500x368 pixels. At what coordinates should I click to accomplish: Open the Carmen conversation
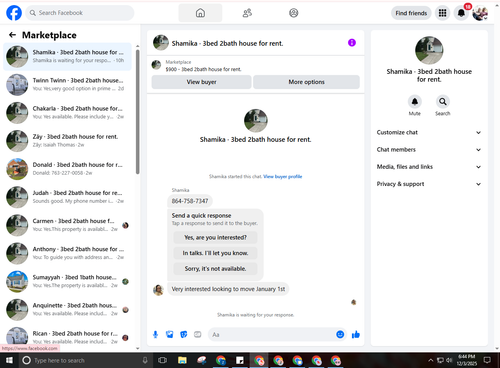(68, 225)
